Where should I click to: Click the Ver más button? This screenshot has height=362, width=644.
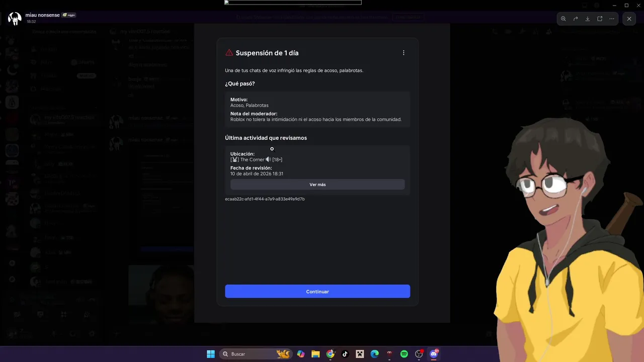pos(317,185)
